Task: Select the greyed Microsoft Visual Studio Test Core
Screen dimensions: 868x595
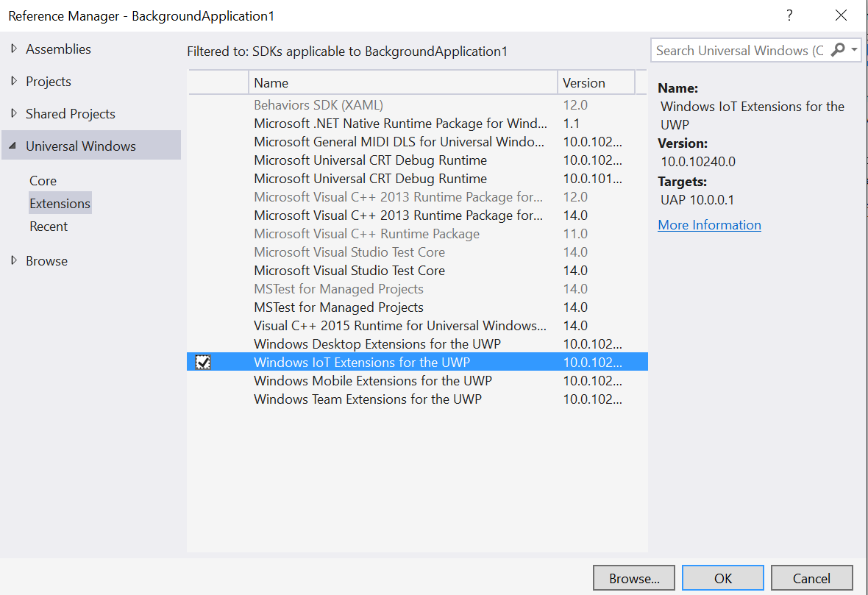Action: (x=417, y=252)
